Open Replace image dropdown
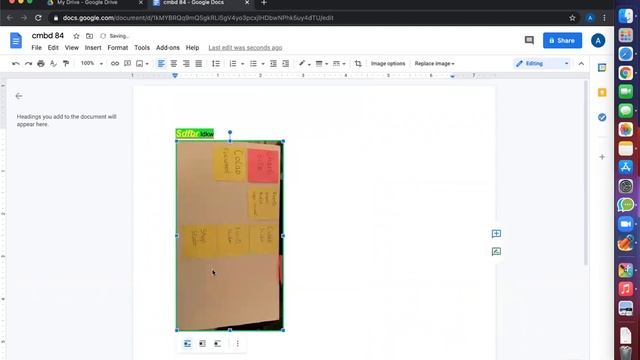 434,64
